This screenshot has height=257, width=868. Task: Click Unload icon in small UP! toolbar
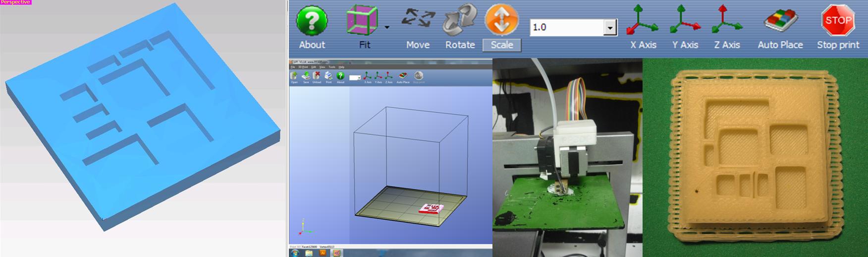[317, 76]
